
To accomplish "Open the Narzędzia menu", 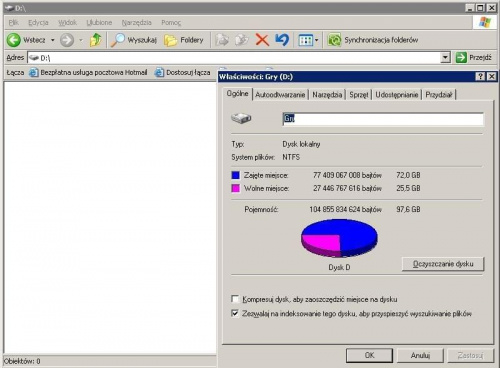I will 136,23.
